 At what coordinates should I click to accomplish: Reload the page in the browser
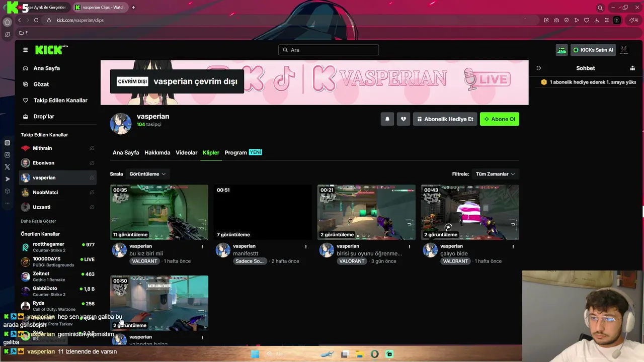(36, 20)
